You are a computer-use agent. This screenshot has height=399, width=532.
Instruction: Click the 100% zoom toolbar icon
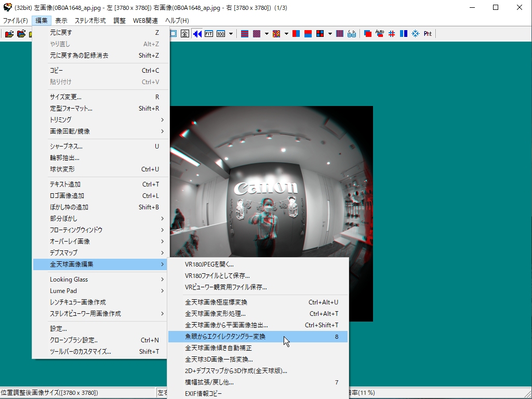point(221,34)
